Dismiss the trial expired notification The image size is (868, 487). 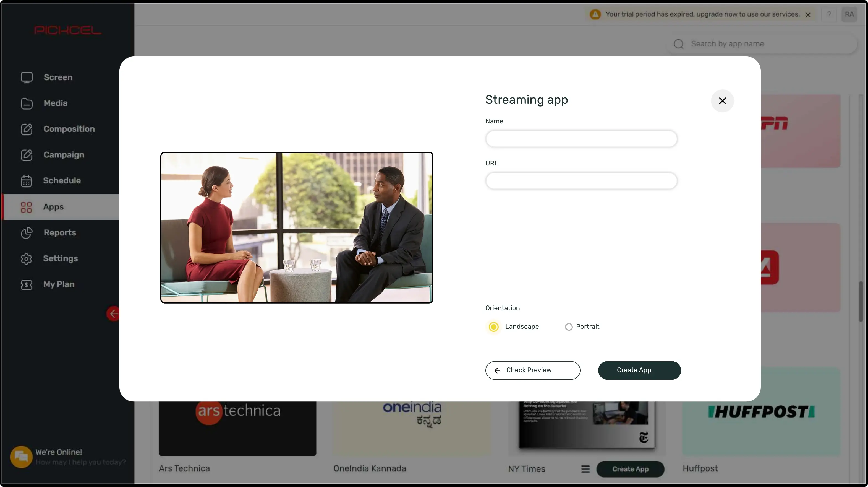[808, 15]
